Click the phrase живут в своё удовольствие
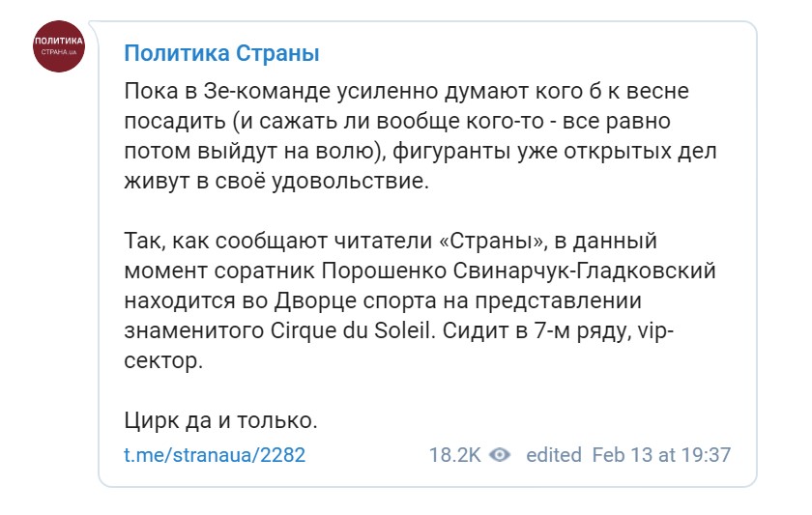The height and width of the screenshot is (515, 812). pyautogui.click(x=276, y=181)
